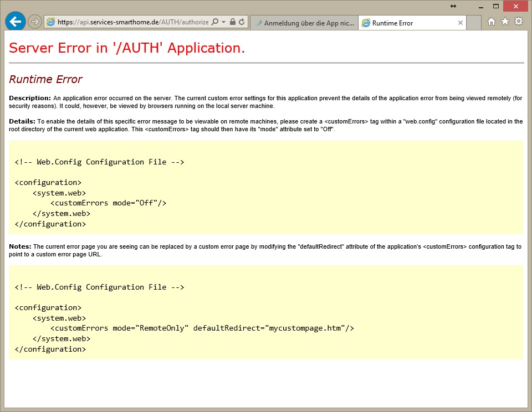Open Favorites with the star icon
The height and width of the screenshot is (412, 532).
505,22
